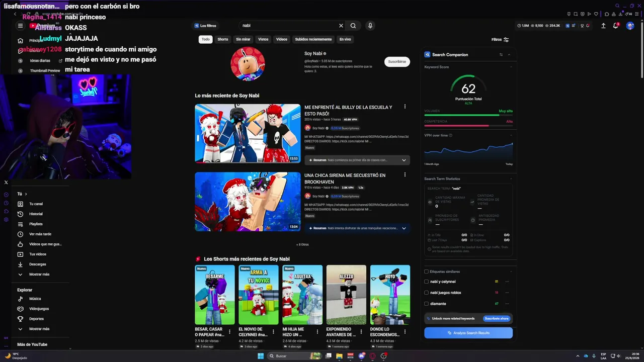Check the 'nabi juegos roblox' tag
The image size is (644, 362).
tap(427, 293)
